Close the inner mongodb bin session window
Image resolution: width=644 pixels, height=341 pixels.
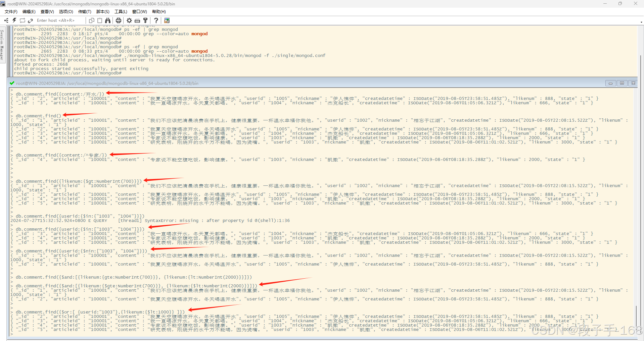[633, 83]
